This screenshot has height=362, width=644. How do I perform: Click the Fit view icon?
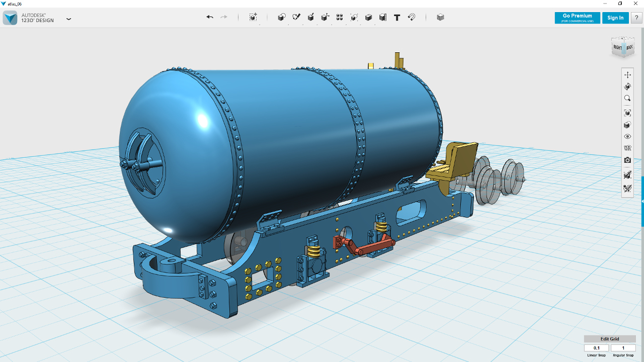[627, 113]
